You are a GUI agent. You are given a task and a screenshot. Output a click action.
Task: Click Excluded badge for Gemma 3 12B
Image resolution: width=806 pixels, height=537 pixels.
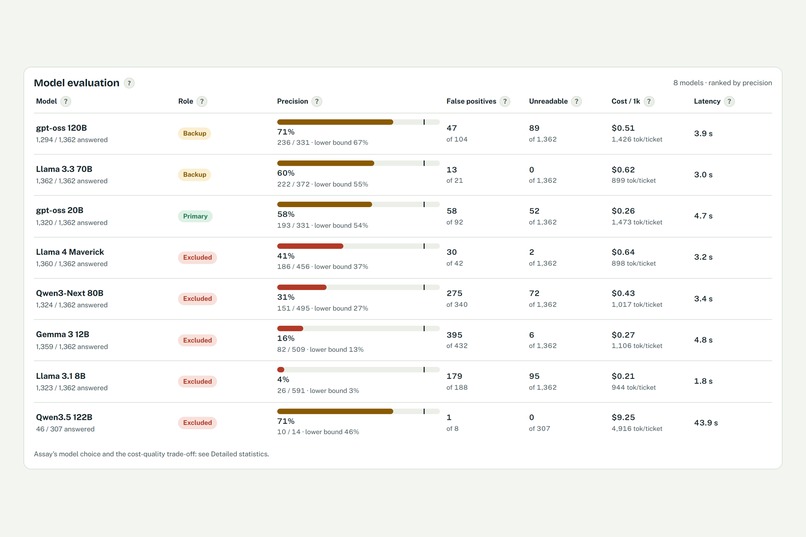point(197,340)
